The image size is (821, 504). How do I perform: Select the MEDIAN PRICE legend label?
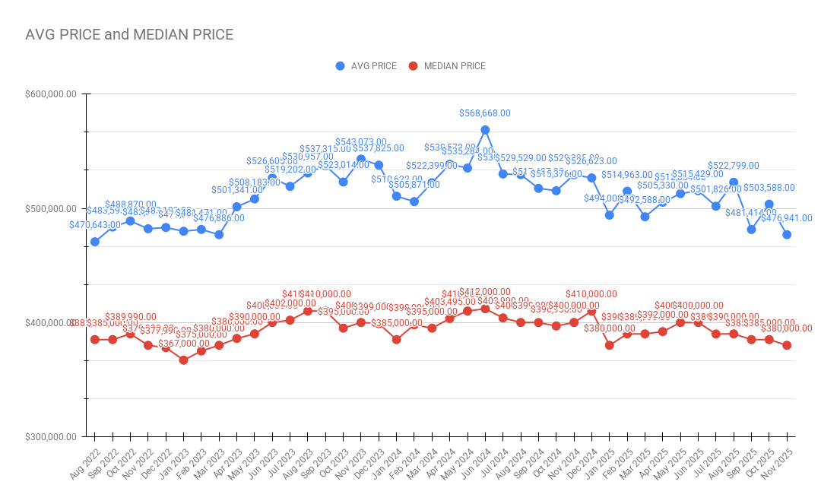click(x=455, y=66)
